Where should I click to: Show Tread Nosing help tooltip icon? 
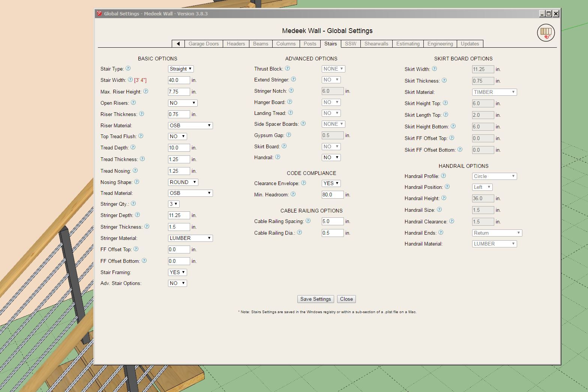pos(135,170)
